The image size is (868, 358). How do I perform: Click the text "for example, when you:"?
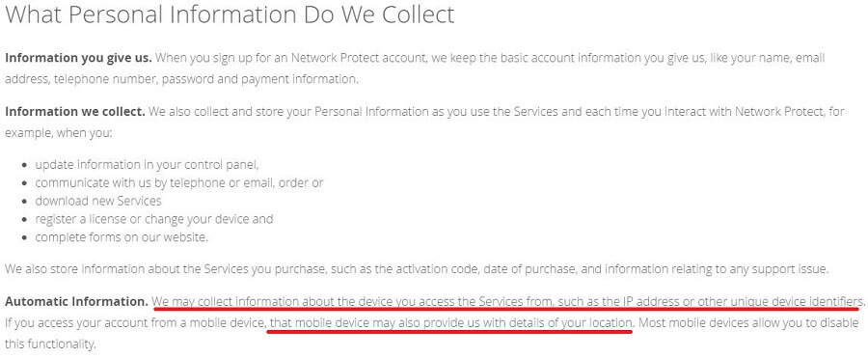tap(58, 133)
